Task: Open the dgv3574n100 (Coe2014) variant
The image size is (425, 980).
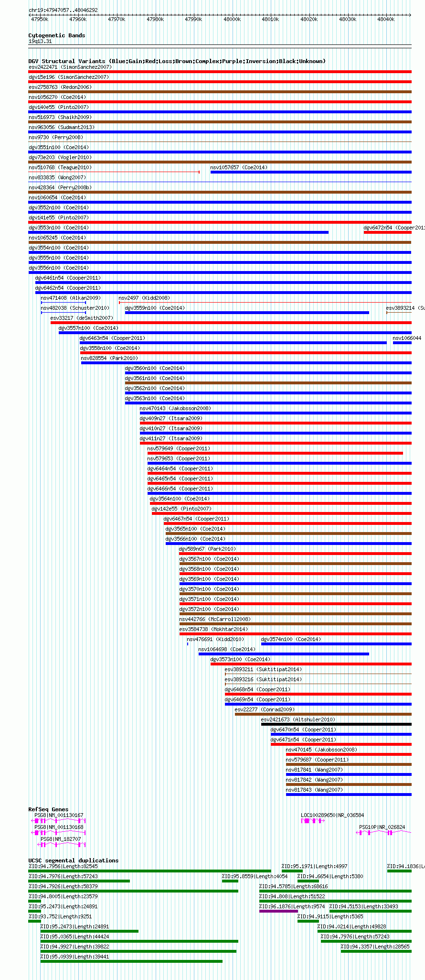Action: click(x=291, y=639)
